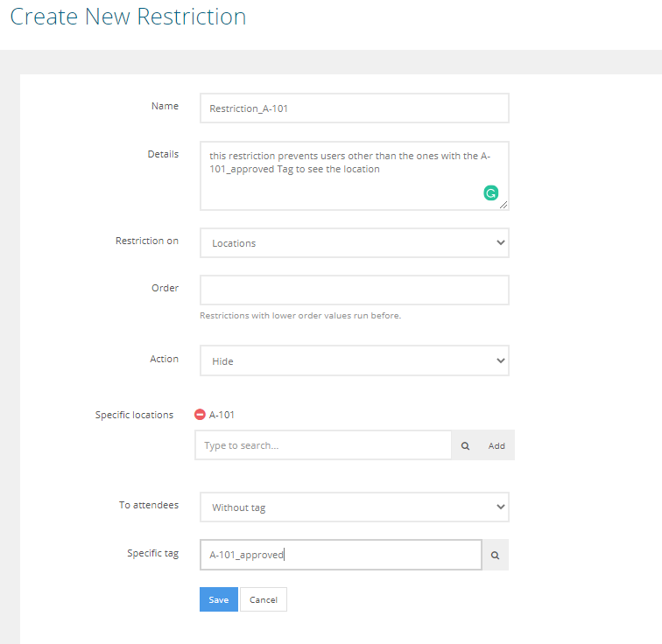662x644 pixels.
Task: Open the Restriction on dropdown
Action: [x=354, y=243]
